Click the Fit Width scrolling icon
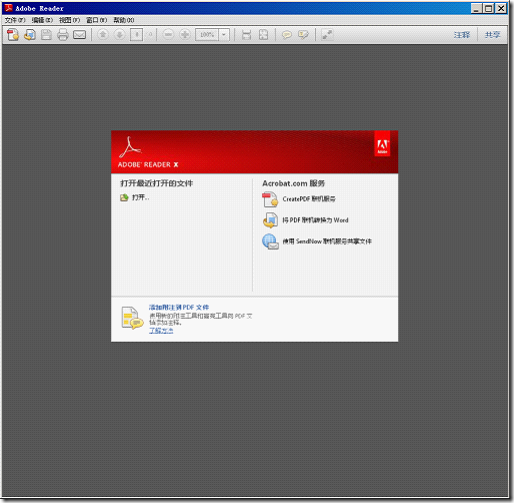Screen dimensions: 514x503 point(246,35)
